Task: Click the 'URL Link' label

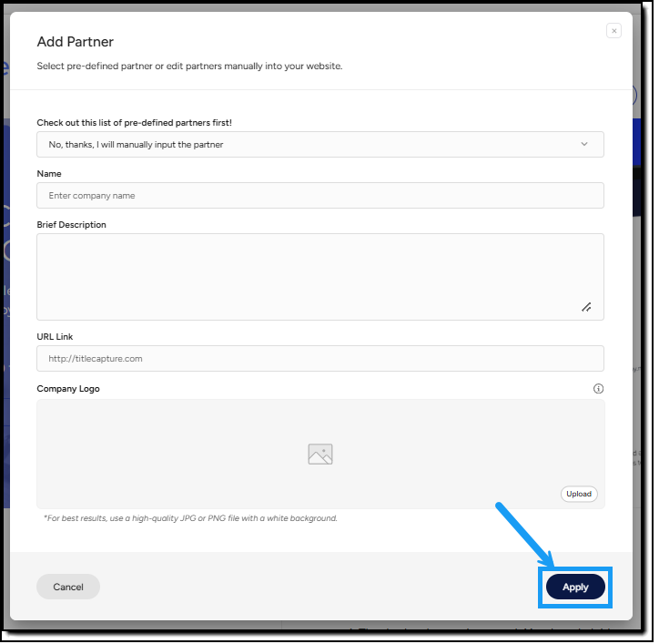Action: point(55,337)
